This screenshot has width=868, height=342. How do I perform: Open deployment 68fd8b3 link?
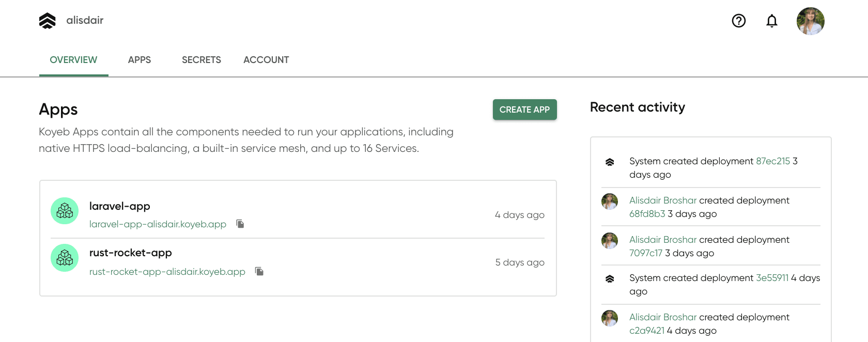pos(647,214)
